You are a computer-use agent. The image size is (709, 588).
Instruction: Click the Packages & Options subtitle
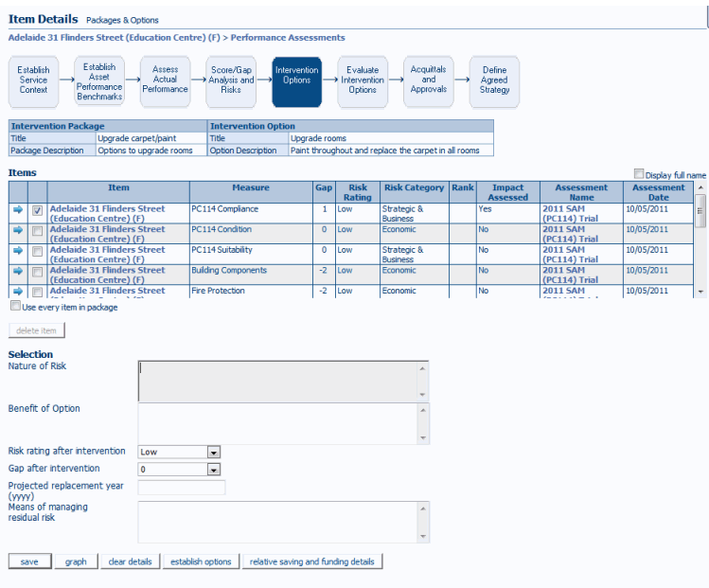click(122, 20)
